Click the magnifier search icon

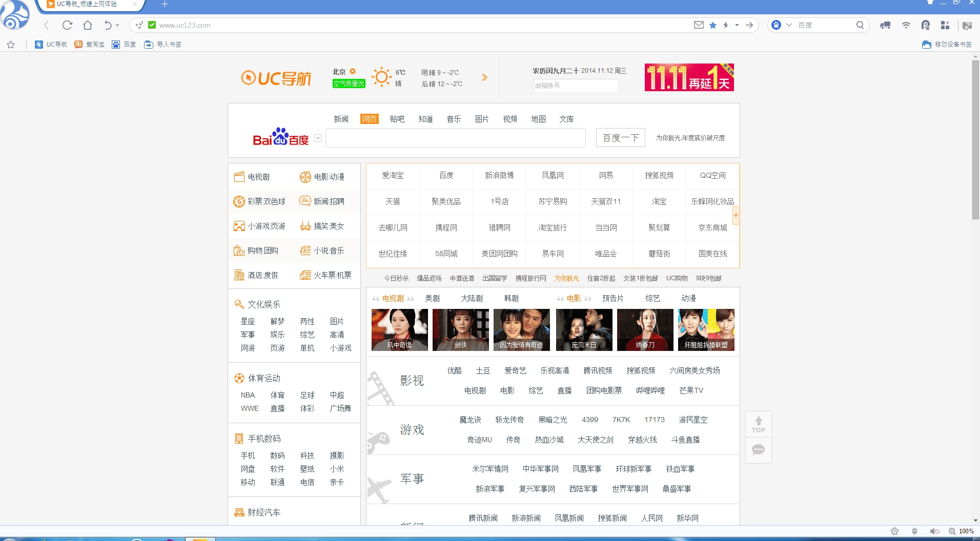coord(860,25)
